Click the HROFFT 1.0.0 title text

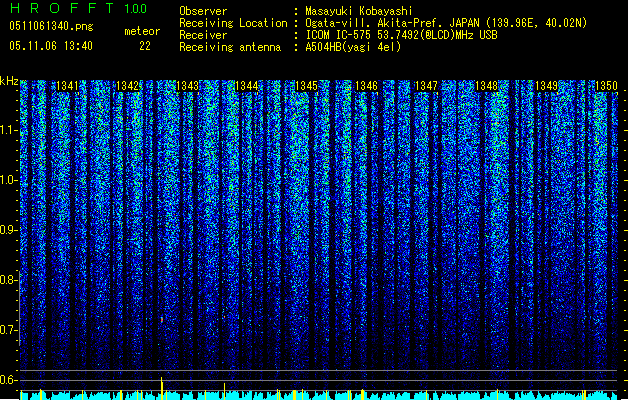pos(79,8)
